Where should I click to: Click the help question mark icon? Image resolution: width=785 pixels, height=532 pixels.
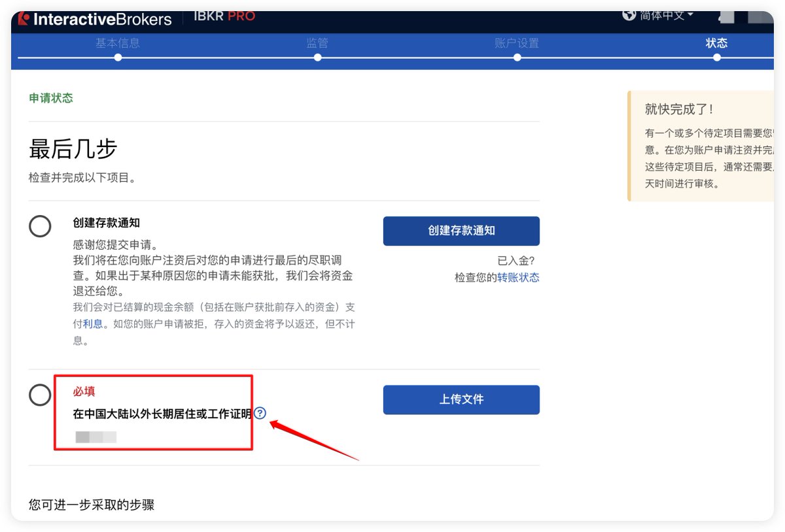tap(260, 413)
